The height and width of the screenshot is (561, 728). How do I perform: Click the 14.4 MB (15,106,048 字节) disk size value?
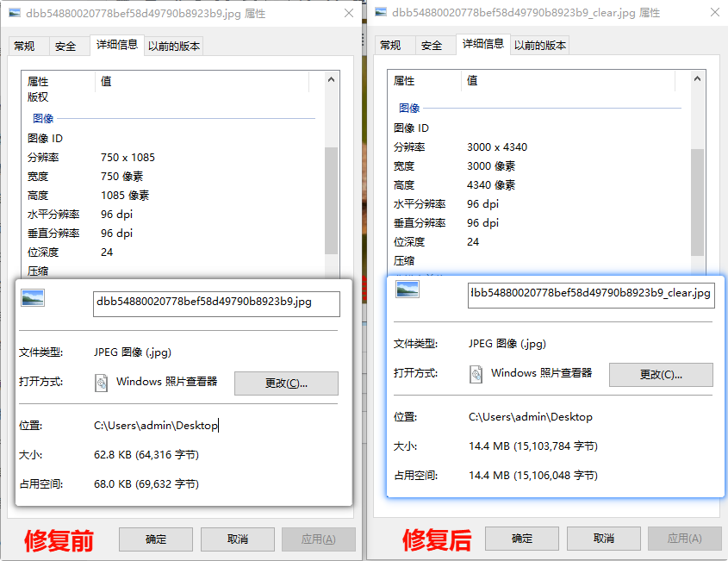tap(533, 476)
